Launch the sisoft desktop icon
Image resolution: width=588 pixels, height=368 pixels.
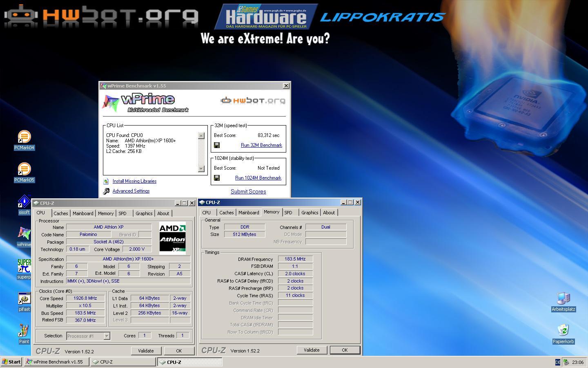point(24,202)
